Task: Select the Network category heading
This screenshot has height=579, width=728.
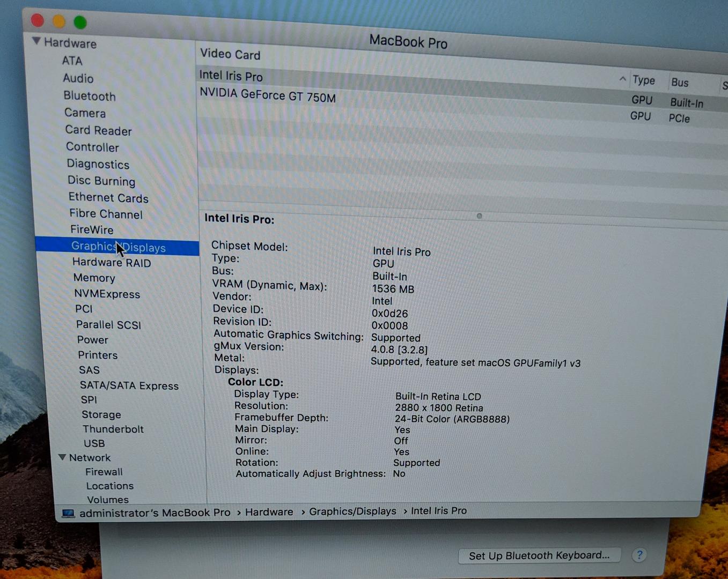Action: (x=90, y=457)
